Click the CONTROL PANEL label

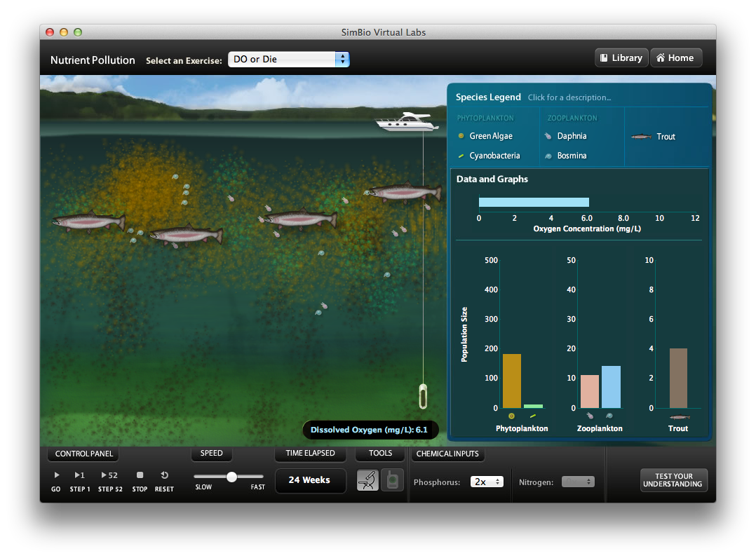coord(83,454)
